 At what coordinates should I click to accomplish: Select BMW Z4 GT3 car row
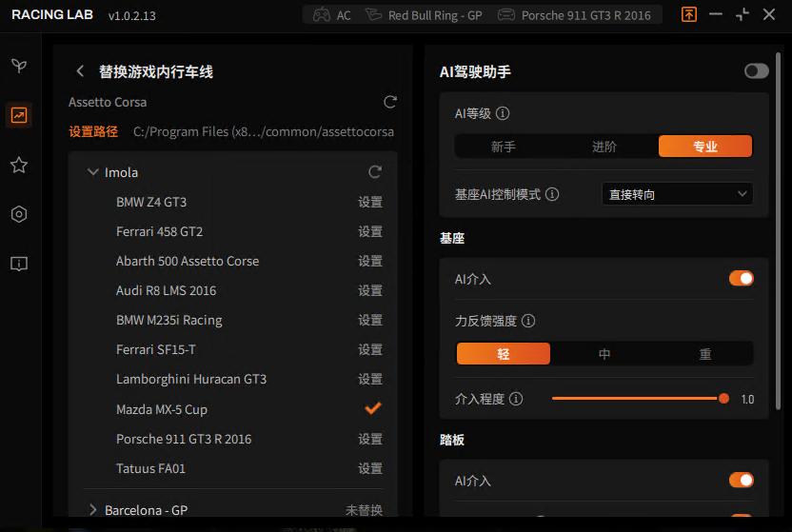(x=233, y=202)
